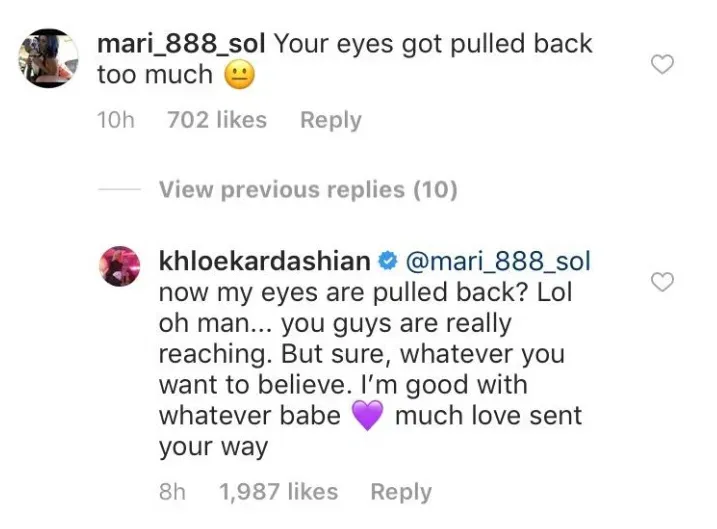Reply to the mari_888_sol comment

click(x=330, y=120)
